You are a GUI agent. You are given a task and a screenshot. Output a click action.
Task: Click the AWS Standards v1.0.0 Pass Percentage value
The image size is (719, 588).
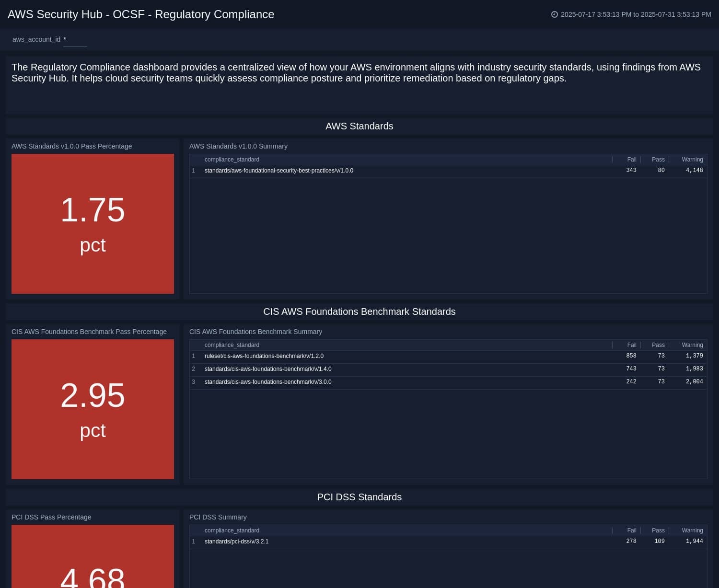(x=93, y=210)
